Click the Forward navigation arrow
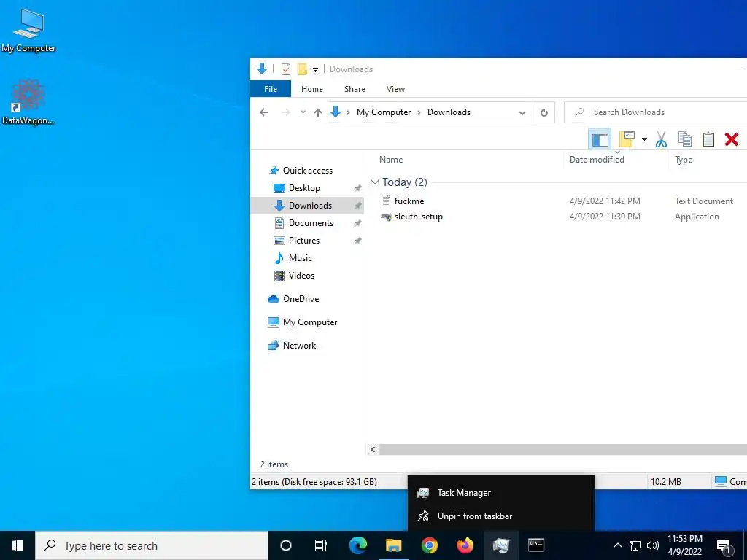The width and height of the screenshot is (747, 560). 286,112
